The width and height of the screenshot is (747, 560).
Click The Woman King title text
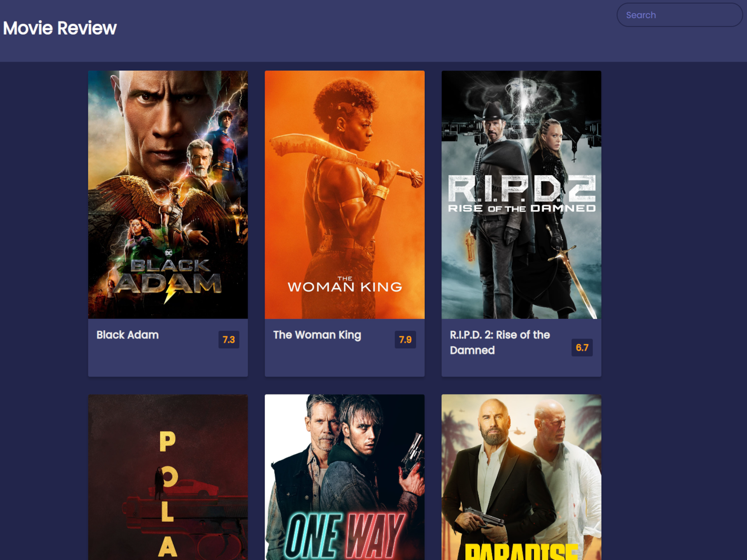point(317,335)
